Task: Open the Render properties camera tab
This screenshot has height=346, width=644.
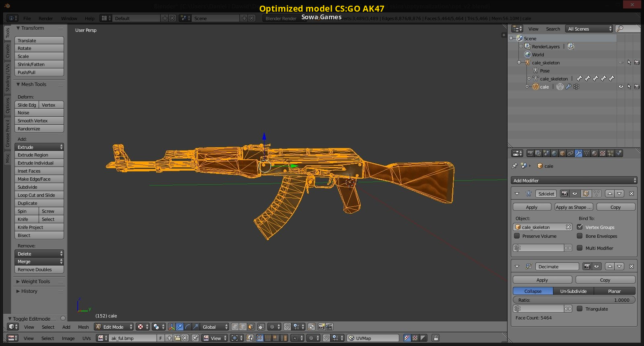Action: (530, 153)
